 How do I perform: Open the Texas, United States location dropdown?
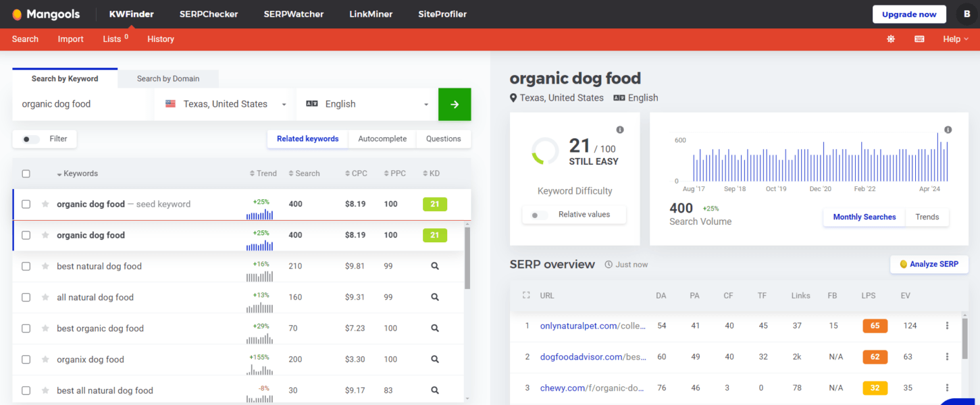[223, 104]
